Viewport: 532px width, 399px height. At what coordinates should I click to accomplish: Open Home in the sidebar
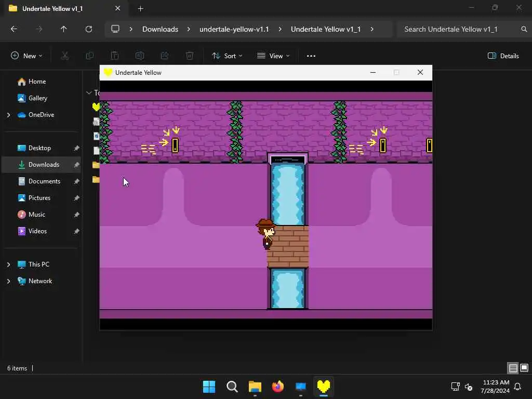coord(37,82)
